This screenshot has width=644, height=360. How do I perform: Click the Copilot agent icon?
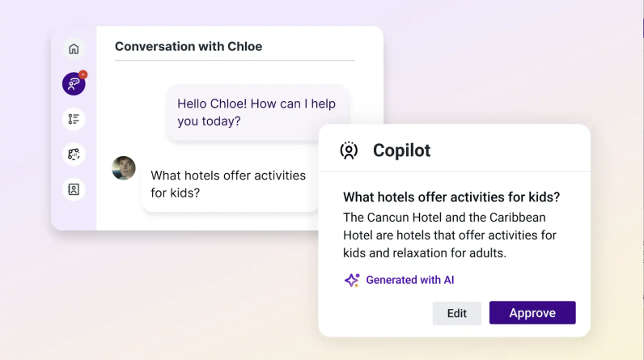pos(349,150)
